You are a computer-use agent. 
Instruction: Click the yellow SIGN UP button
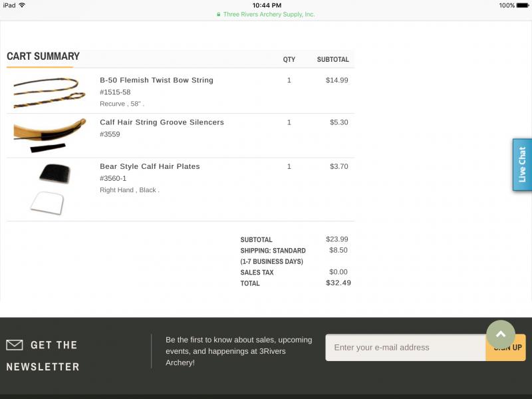tap(506, 347)
